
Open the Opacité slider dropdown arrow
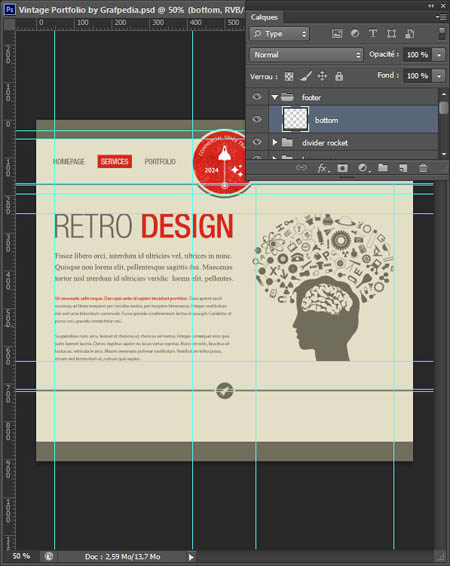(439, 55)
